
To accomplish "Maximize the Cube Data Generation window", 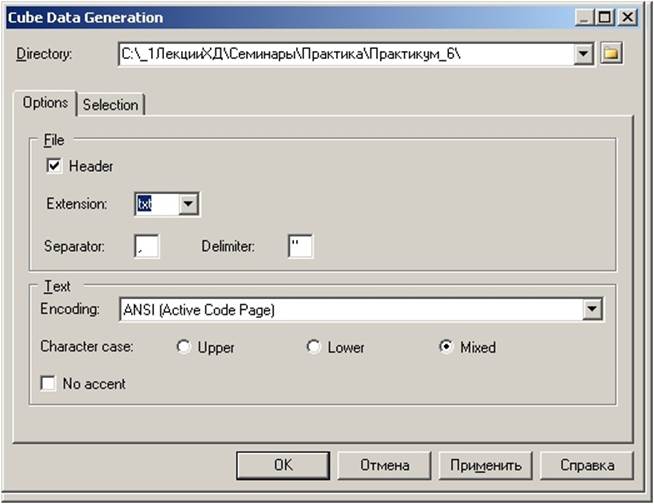I will coord(605,18).
